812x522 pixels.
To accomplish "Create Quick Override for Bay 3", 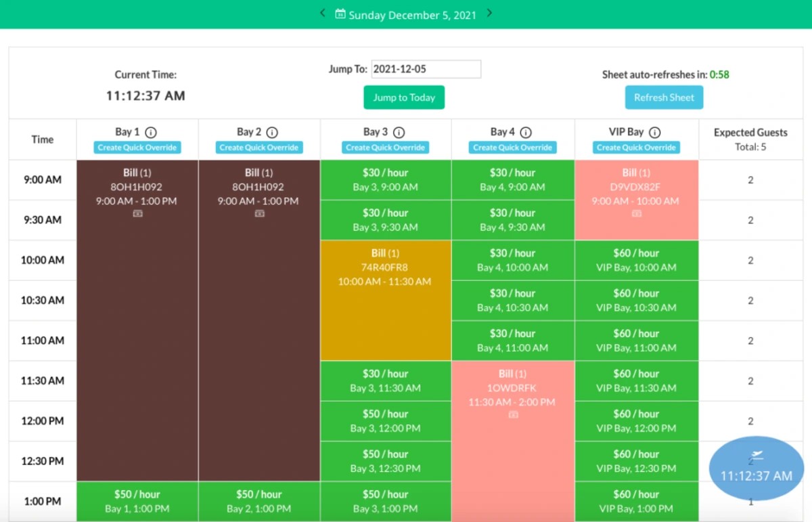I will [x=386, y=147].
